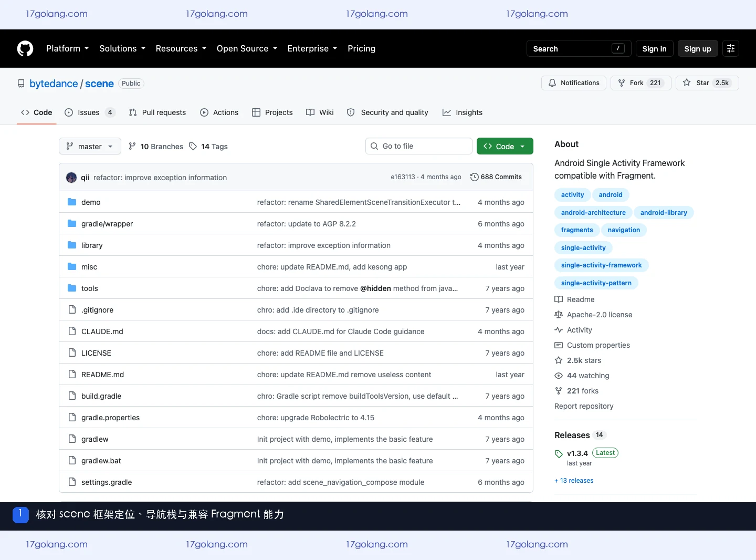756x560 pixels.
Task: Select the fragments topic tag
Action: coord(577,230)
